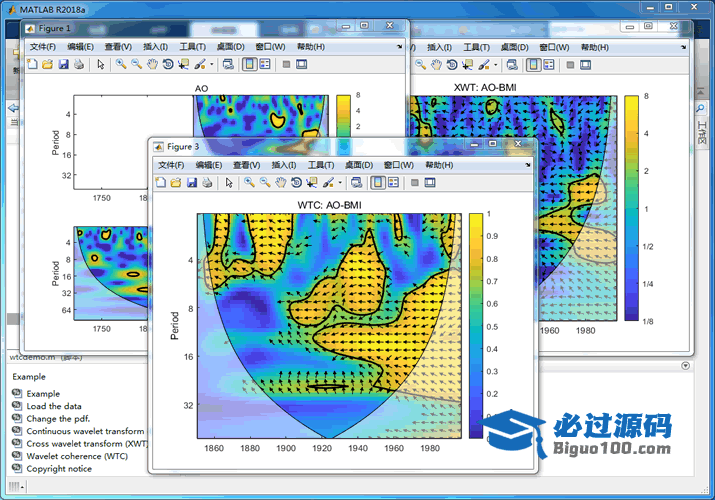This screenshot has width=715, height=500.
Task: Activate Rotate 3D tool in Figure 3
Action: point(297,183)
